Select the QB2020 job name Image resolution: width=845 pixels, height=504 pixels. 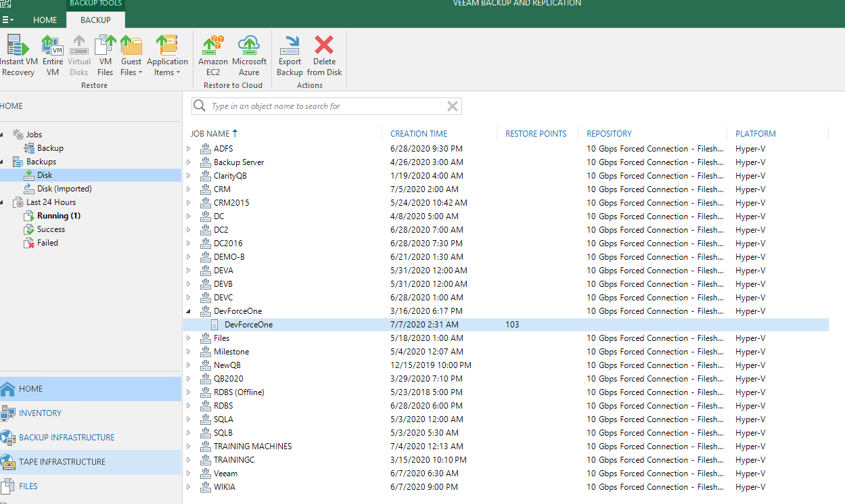(x=229, y=378)
